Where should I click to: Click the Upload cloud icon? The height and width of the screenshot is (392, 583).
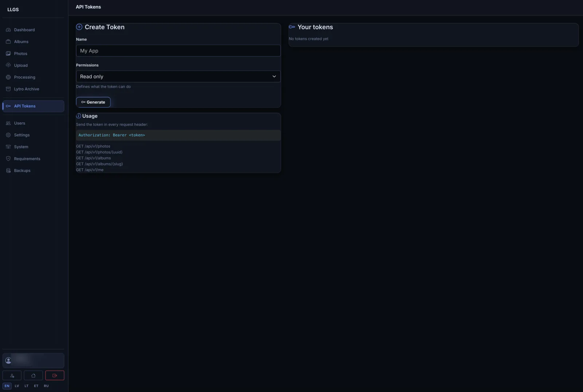8,65
